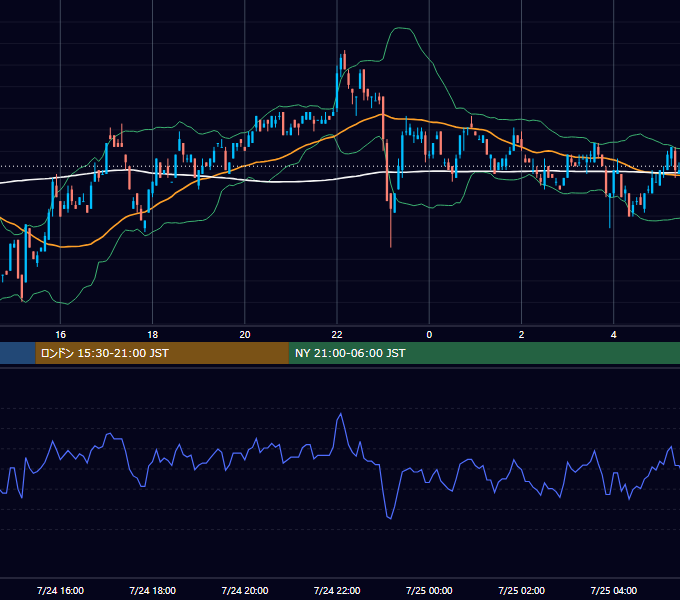Click the orange average line's low near 16 hour

click(65, 246)
